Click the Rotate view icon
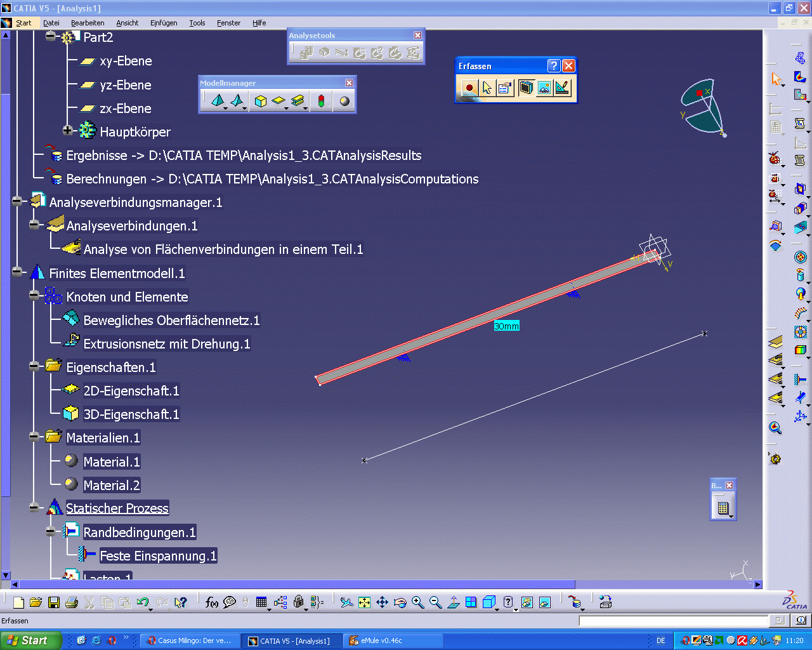Viewport: 812px width, 650px height. pos(400,602)
